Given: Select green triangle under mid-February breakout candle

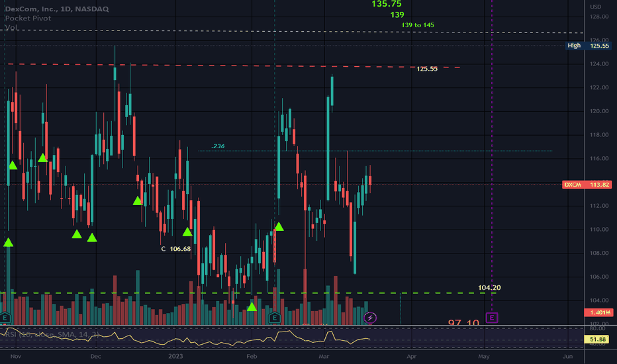Looking at the screenshot, I should (279, 226).
